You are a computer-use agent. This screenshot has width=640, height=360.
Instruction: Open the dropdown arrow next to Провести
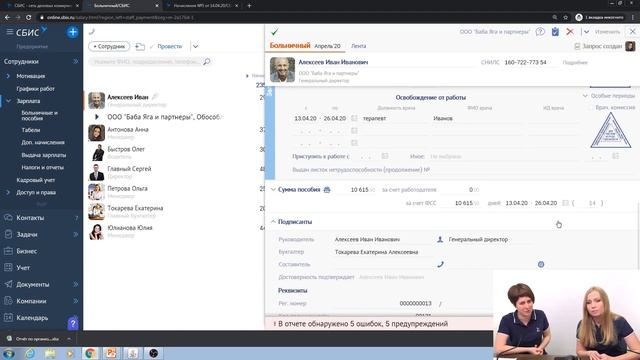click(196, 47)
